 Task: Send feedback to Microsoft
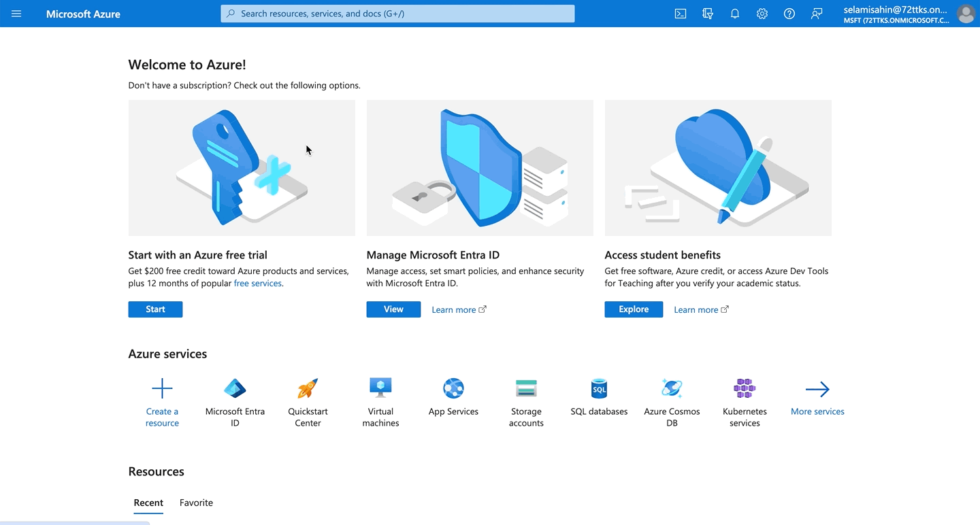tap(816, 13)
